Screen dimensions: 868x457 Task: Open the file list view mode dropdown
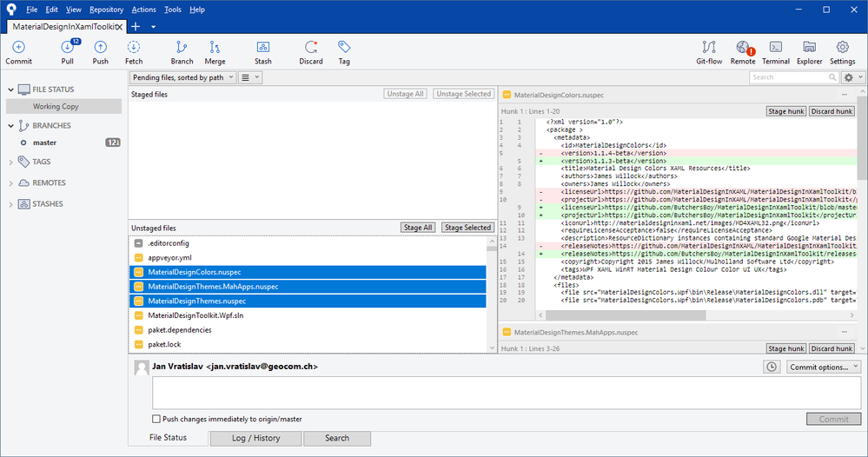point(250,77)
